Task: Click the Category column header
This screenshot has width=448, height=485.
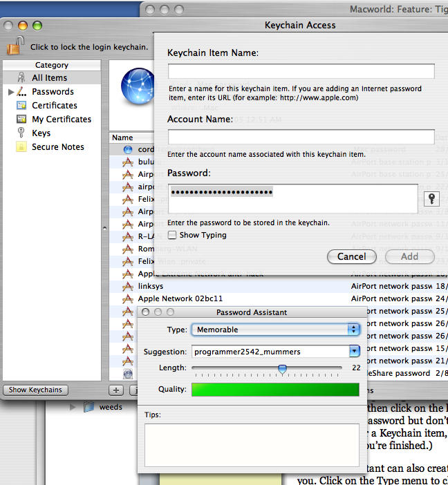Action: [x=52, y=65]
